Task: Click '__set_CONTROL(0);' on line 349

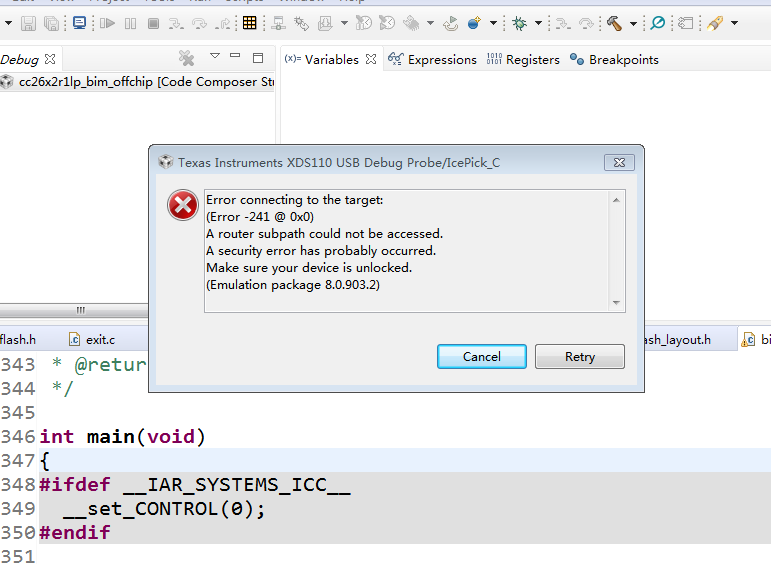Action: click(x=164, y=509)
